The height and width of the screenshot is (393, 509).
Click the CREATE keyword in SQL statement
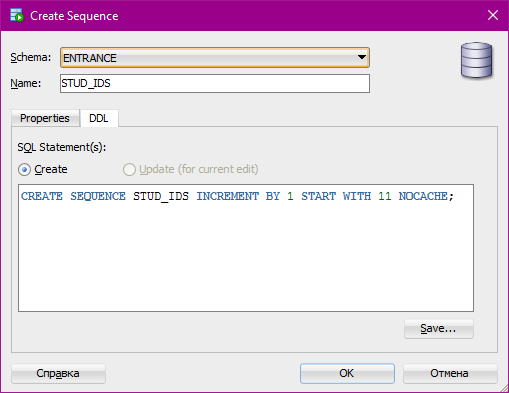click(x=42, y=196)
